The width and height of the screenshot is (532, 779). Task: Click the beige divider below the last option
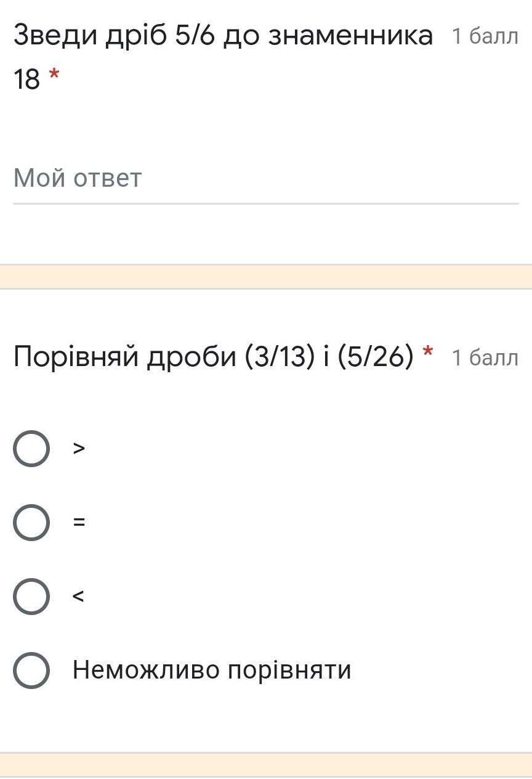tap(266, 765)
